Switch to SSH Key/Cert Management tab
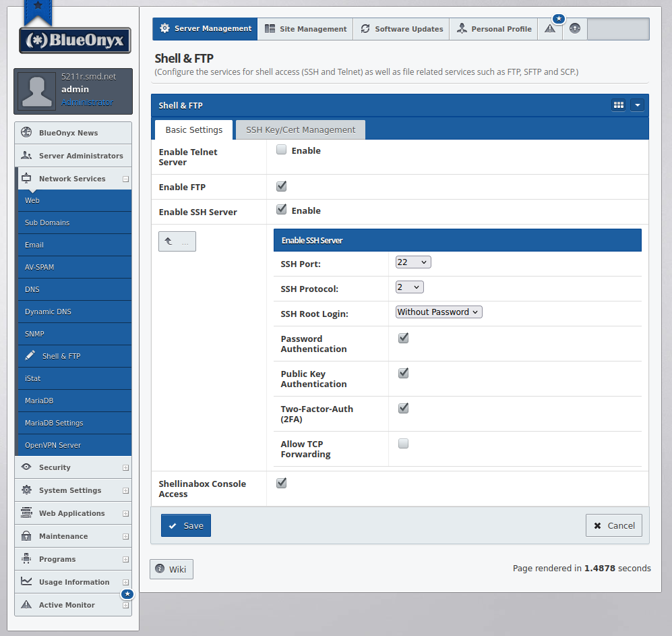The width and height of the screenshot is (672, 636). pyautogui.click(x=301, y=130)
